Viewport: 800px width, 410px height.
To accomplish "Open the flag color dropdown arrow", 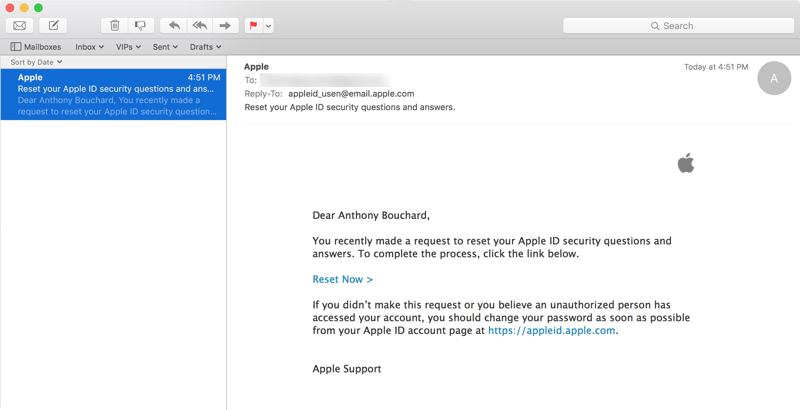I will [268, 25].
